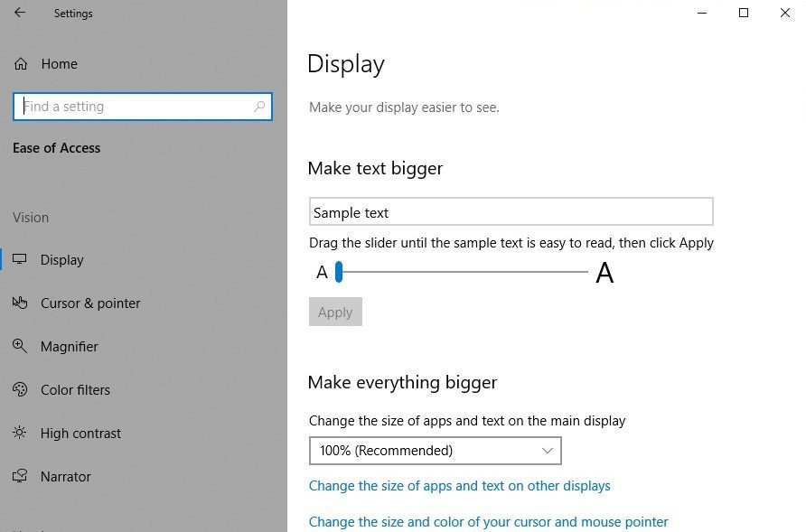Open the cursor and mouse pointer size link
The image size is (806, 532).
point(488,522)
